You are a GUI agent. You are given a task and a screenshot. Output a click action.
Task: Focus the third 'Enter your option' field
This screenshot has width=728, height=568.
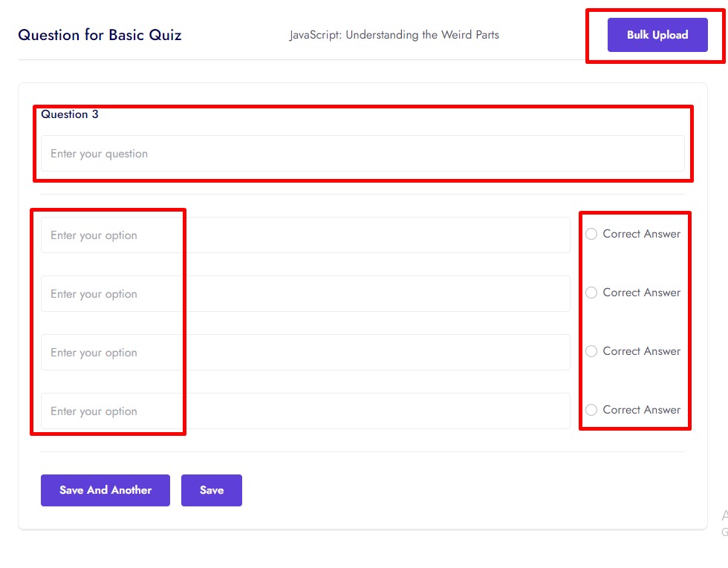[x=305, y=353]
